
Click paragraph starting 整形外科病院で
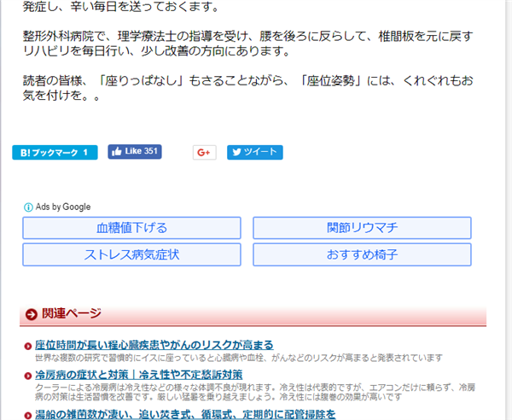point(247,44)
